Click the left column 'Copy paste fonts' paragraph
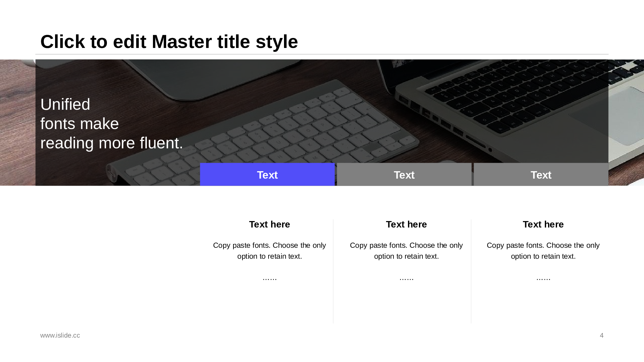 coord(270,251)
